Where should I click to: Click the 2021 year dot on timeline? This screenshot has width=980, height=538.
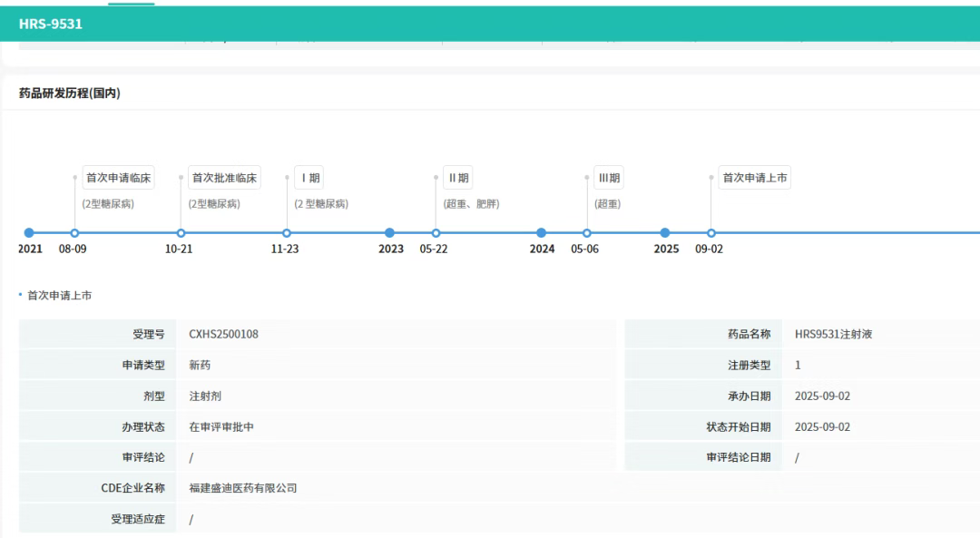click(29, 233)
